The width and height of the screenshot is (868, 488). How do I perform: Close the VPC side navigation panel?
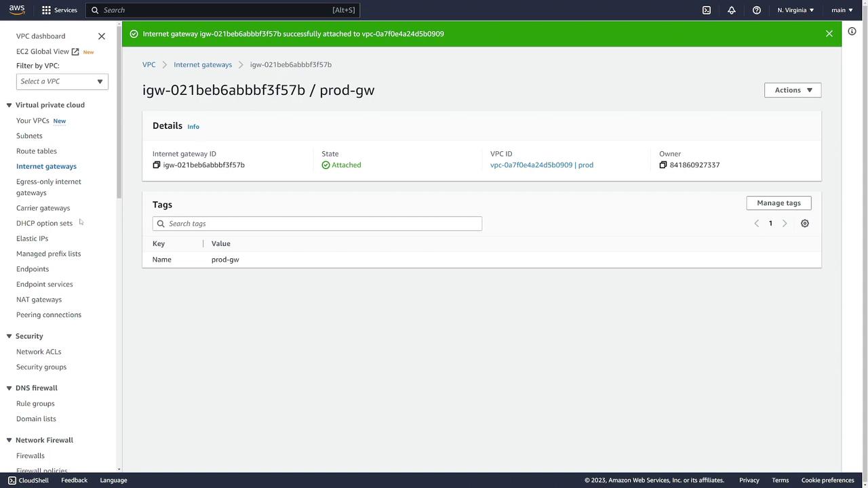[x=102, y=36]
